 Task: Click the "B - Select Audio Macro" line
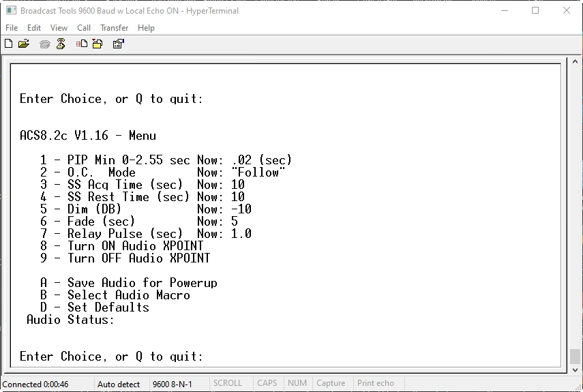click(115, 295)
